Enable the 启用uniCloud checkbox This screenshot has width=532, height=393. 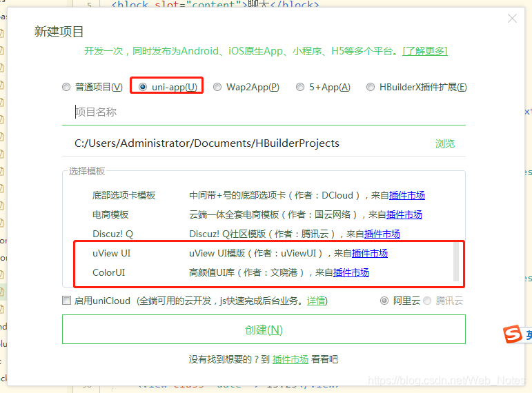(66, 301)
